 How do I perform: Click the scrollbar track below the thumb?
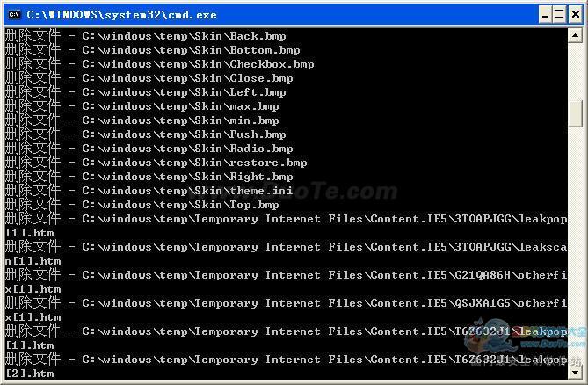point(575,246)
